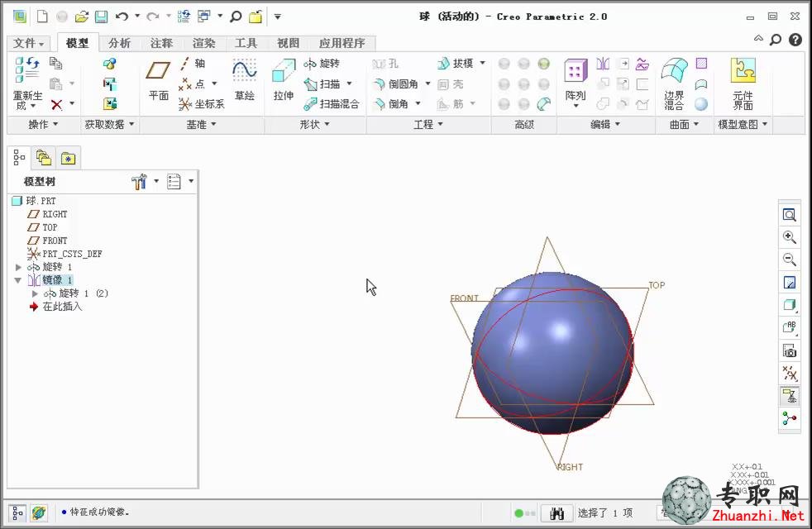This screenshot has width=812, height=529.
Task: Create a datum Point (点)
Action: click(x=192, y=83)
